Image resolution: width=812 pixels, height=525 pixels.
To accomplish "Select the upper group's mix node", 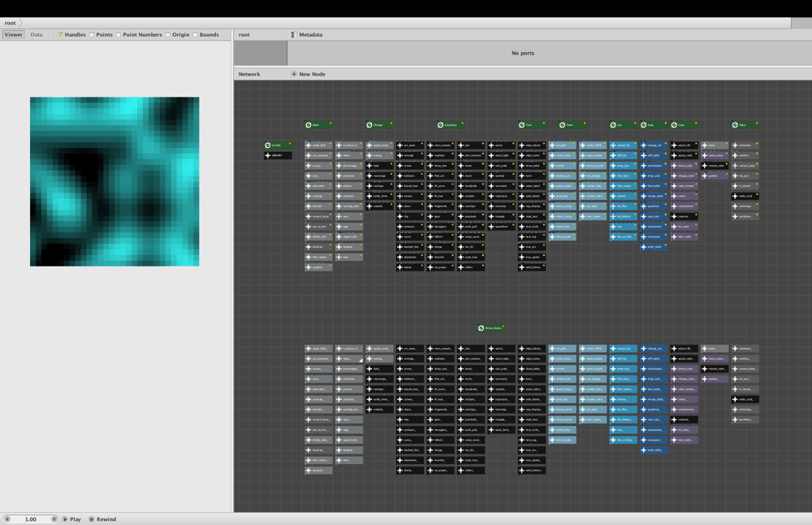I will (x=624, y=227).
